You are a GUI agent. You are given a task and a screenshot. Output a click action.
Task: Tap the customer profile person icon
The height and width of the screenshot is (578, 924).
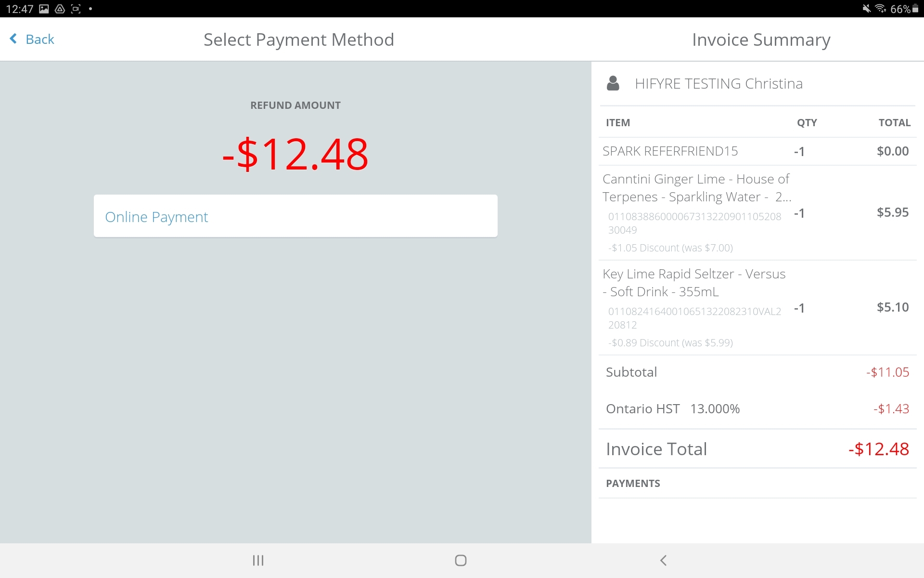click(x=613, y=83)
